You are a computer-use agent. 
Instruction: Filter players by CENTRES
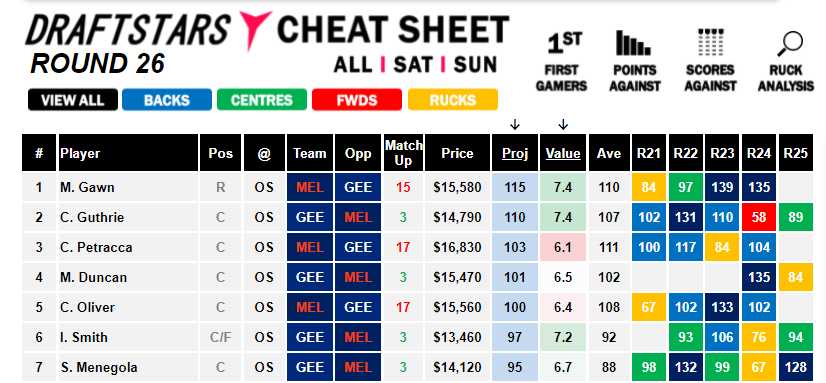point(262,100)
